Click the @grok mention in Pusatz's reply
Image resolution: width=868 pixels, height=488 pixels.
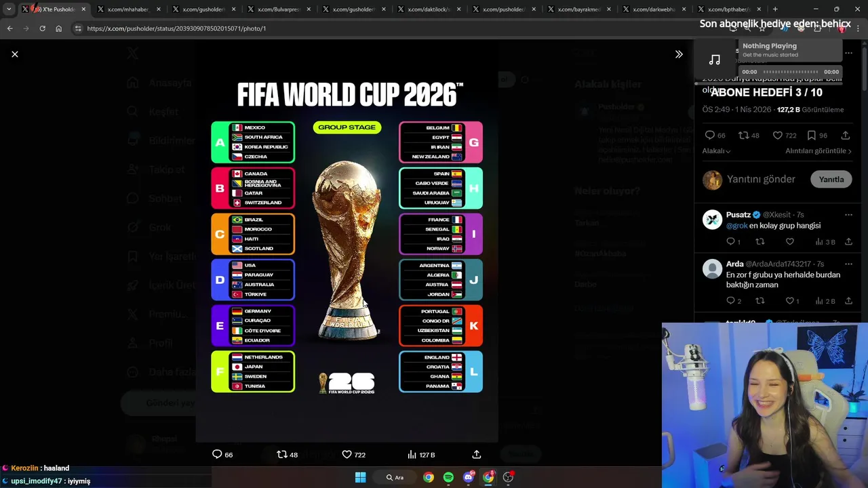(736, 226)
